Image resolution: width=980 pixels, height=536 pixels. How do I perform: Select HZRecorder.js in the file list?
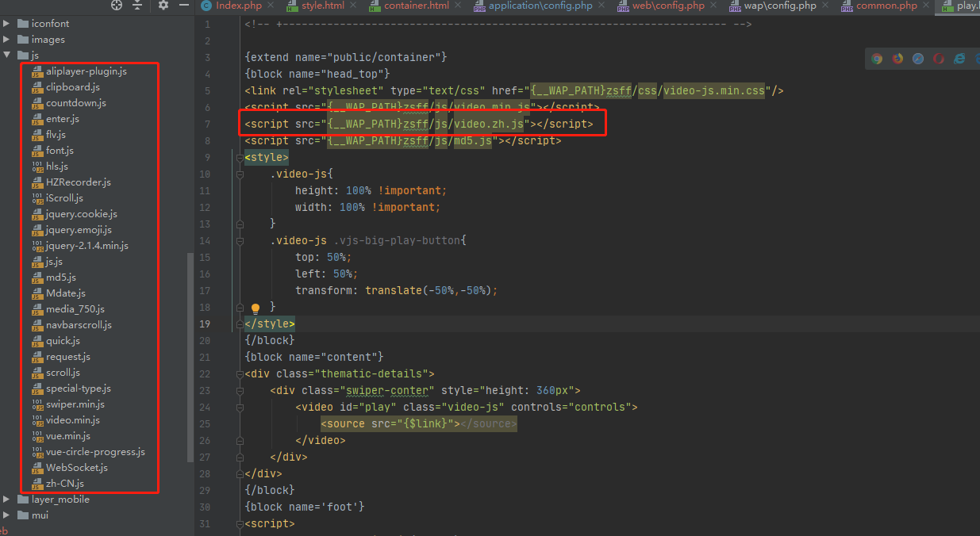[79, 182]
